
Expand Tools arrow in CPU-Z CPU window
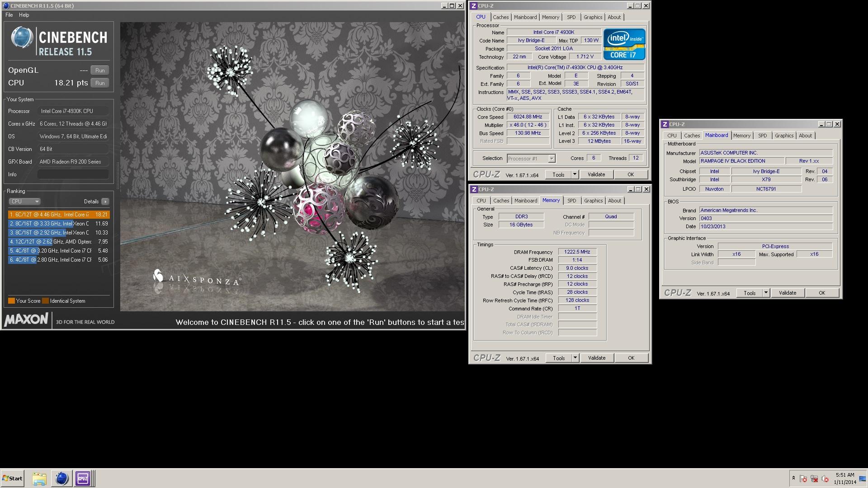[x=575, y=174]
